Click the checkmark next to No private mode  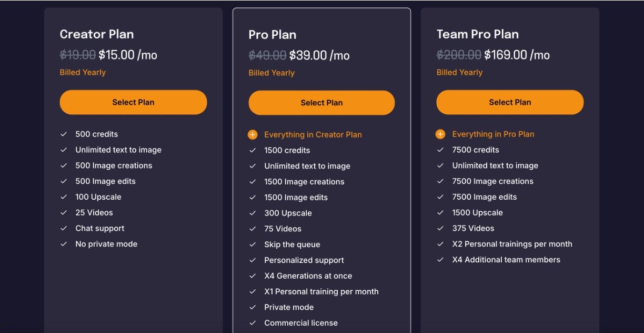(x=64, y=244)
